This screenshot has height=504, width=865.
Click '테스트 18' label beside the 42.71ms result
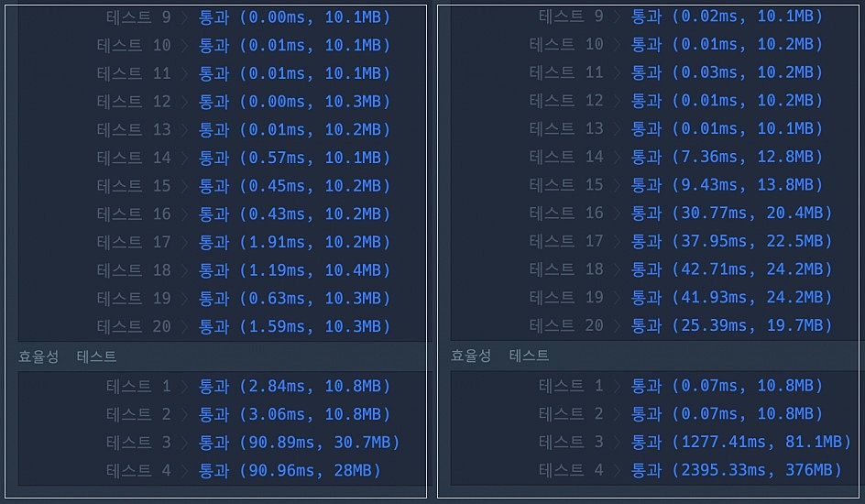[x=566, y=269]
